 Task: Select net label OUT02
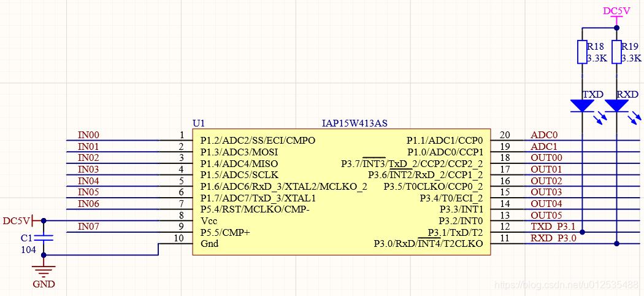coord(546,181)
